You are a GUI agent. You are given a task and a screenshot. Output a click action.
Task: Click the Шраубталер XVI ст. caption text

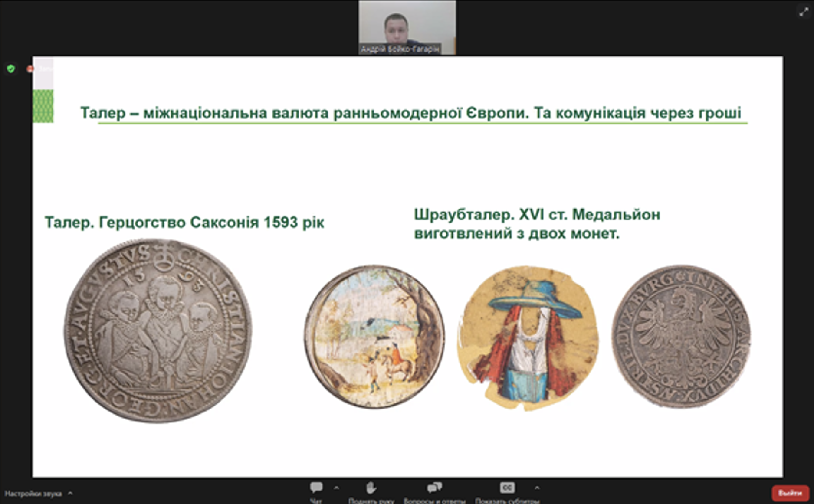[x=537, y=224]
